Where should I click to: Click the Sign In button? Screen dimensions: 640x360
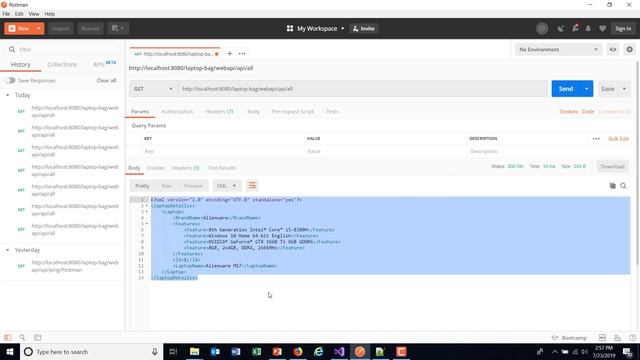pyautogui.click(x=623, y=29)
